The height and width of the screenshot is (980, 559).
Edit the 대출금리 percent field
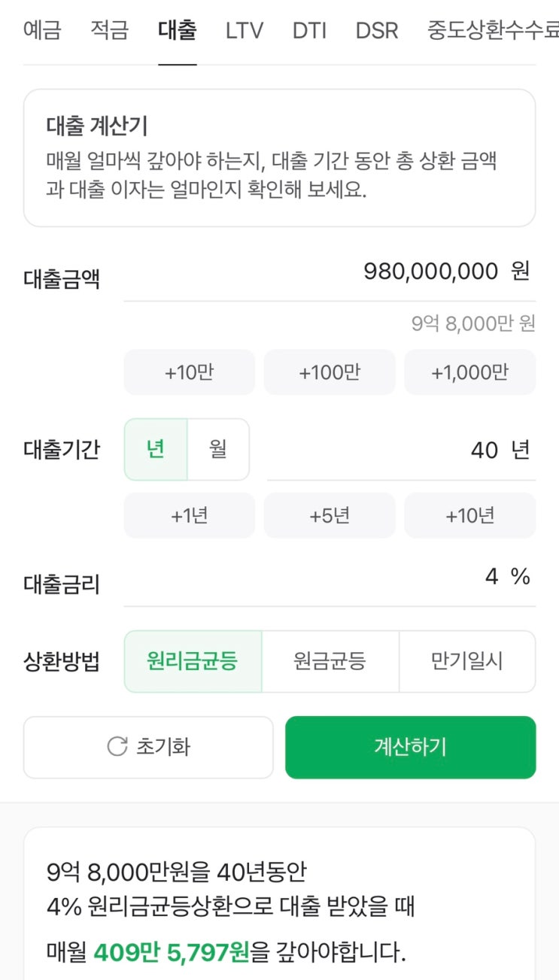pos(329,578)
